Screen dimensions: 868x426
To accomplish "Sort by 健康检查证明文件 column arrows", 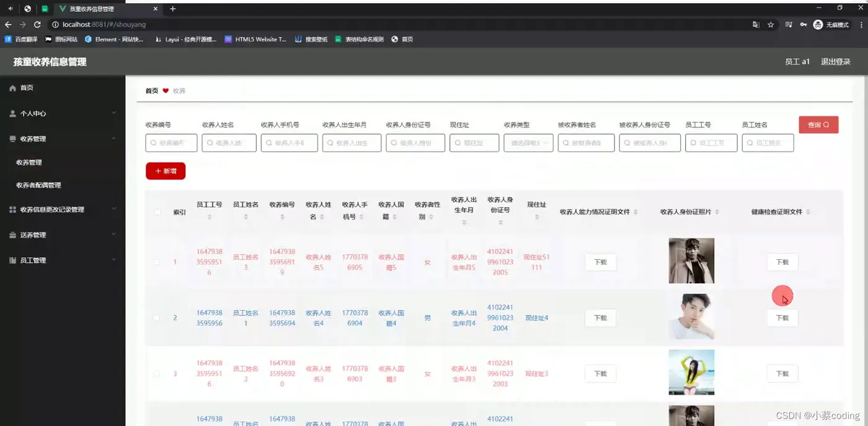I will (808, 212).
